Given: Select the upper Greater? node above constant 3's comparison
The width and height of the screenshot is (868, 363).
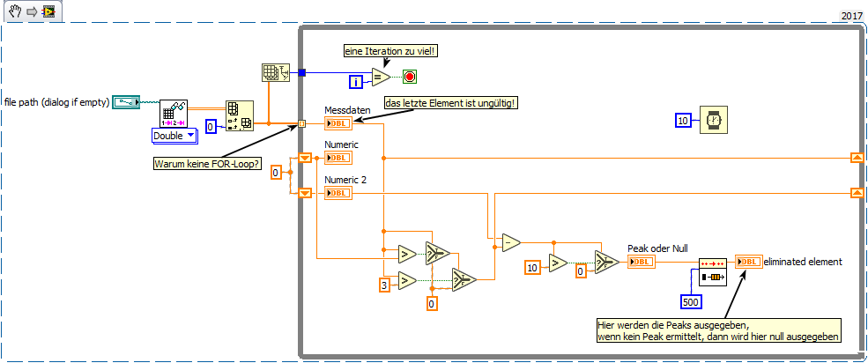Looking at the screenshot, I should (x=407, y=254).
